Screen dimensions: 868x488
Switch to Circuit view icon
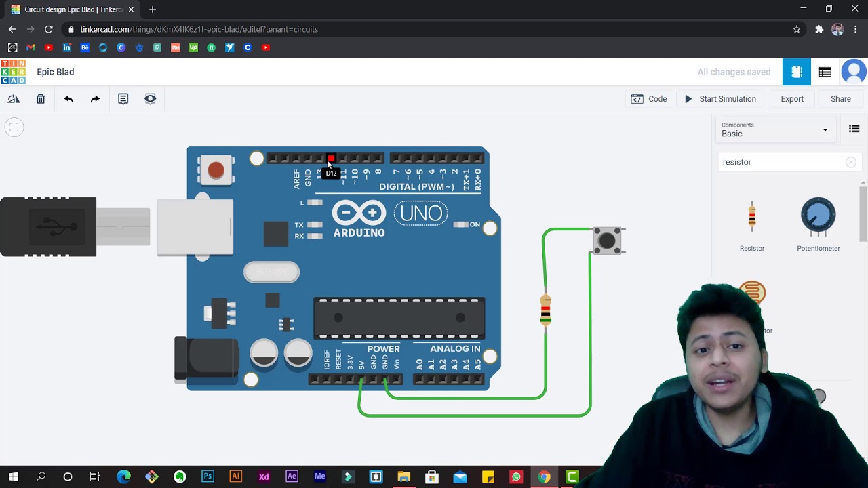[x=797, y=72]
